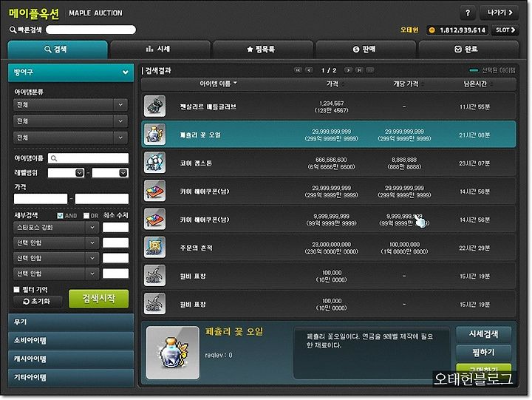532x400 pixels.
Task: Click the 23,000,000,000 price cell
Action: click(x=332, y=248)
